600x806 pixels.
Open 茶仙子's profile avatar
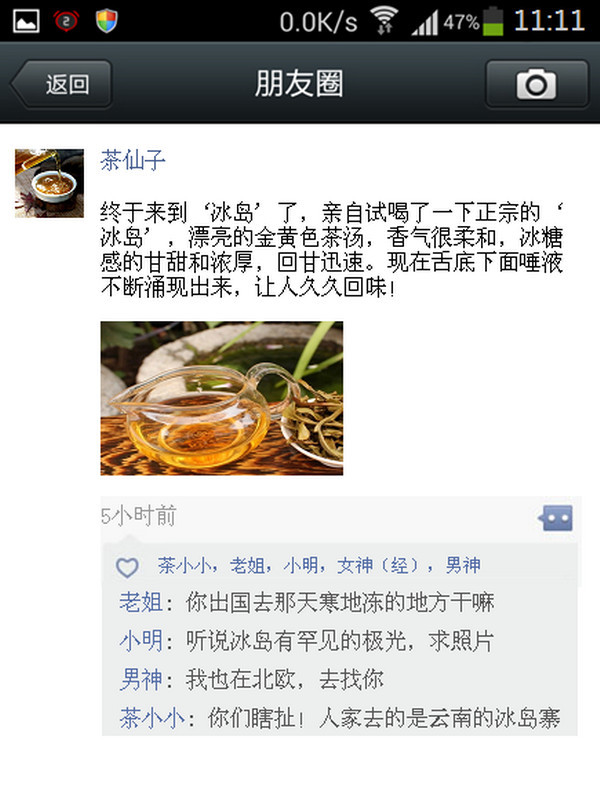(49, 183)
